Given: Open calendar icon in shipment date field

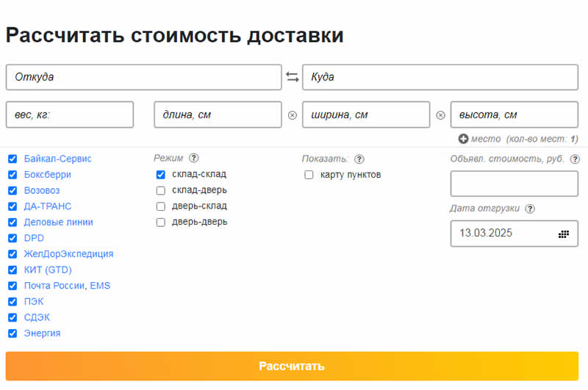Looking at the screenshot, I should coord(563,234).
